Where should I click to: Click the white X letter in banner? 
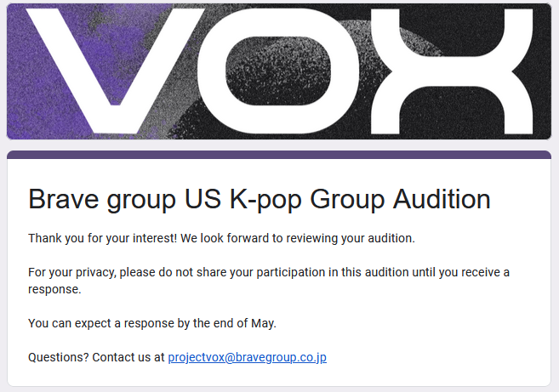pos(452,71)
